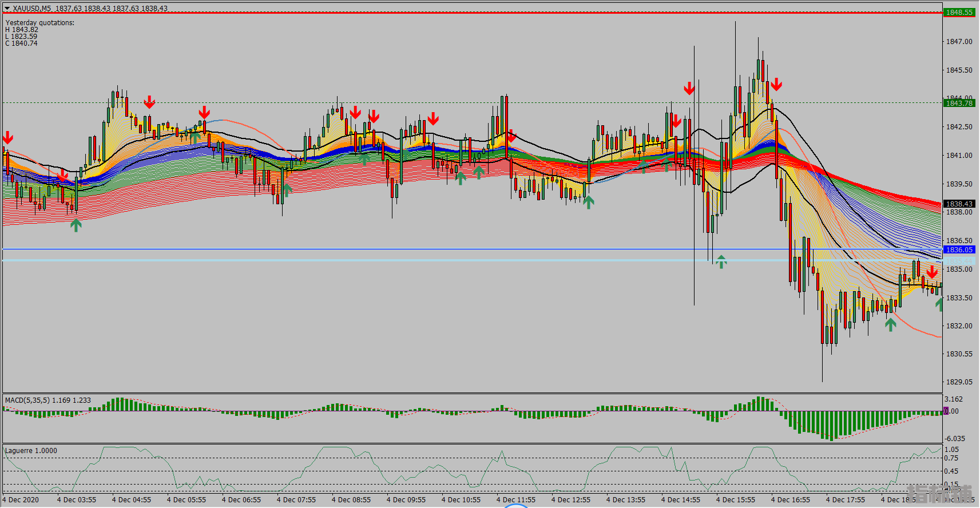Click the red down arrow at far left edge

coord(8,137)
